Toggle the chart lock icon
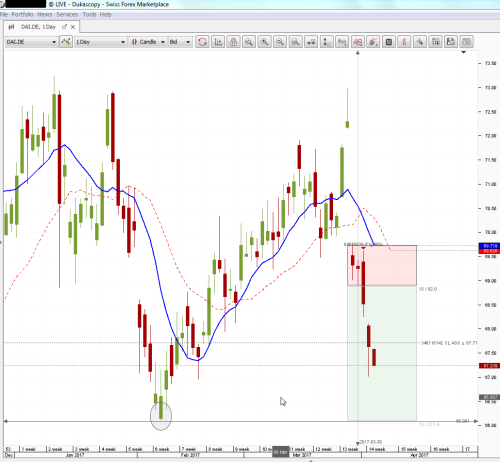 click(x=233, y=42)
